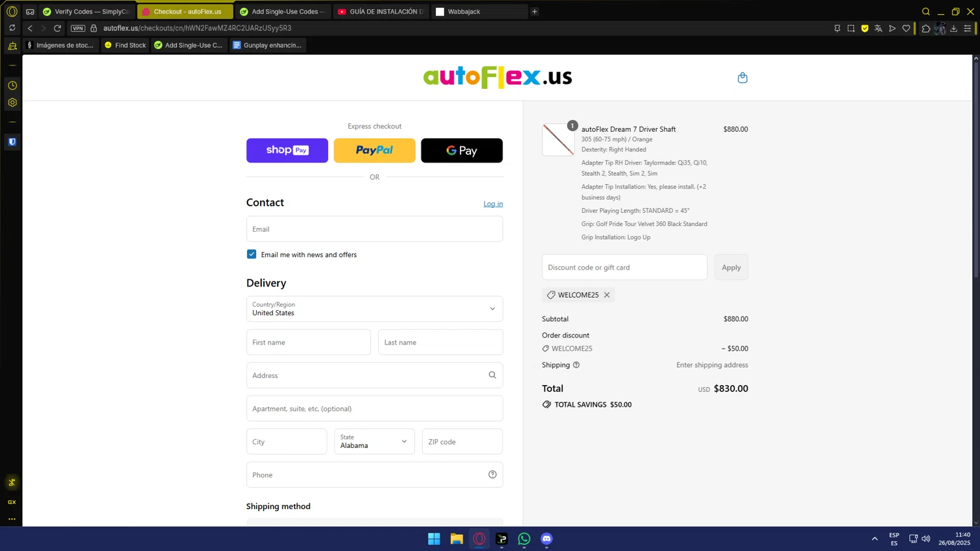Click the yellow ad-blocker shield icon

coord(864,28)
